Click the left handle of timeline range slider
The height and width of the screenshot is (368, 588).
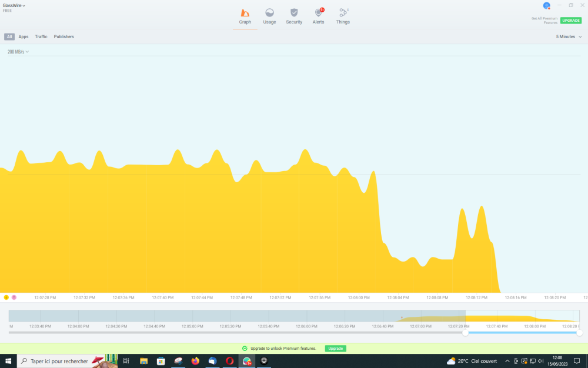465,333
